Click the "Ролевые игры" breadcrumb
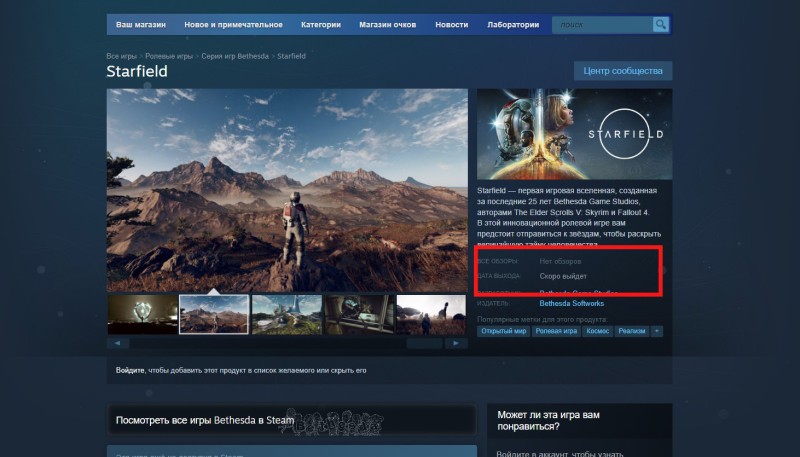Image resolution: width=800 pixels, height=457 pixels. point(169,56)
